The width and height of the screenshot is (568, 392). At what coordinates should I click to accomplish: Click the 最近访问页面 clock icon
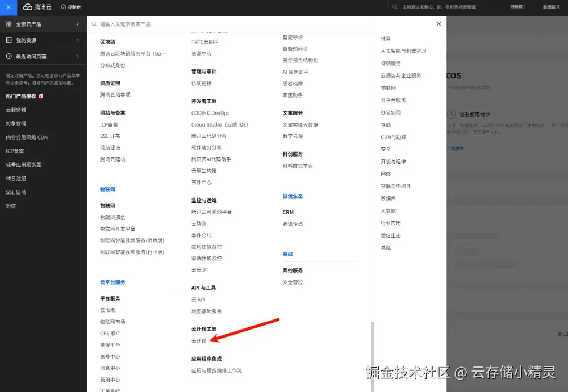click(9, 56)
